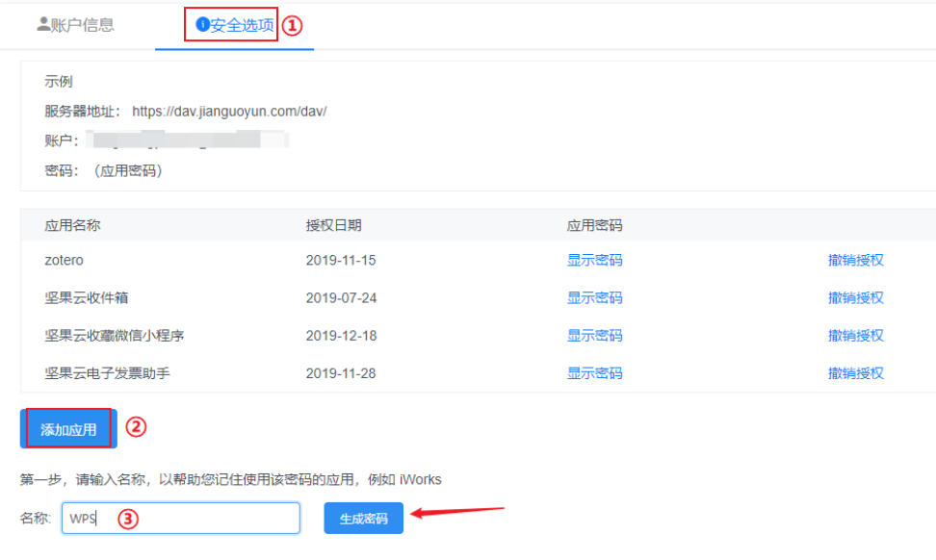The image size is (936, 560).
Task: Reveal the 坚果云收件箱 app password
Action: [x=594, y=297]
